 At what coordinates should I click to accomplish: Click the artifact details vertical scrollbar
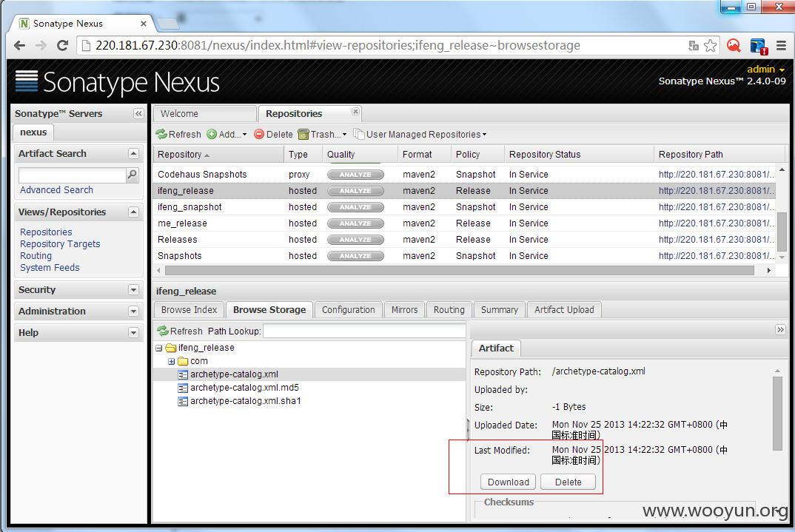777,413
